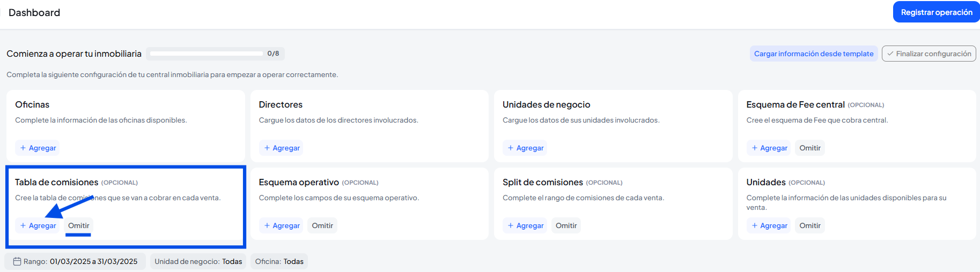
Task: Click the Registrar operación button
Action: point(936,12)
